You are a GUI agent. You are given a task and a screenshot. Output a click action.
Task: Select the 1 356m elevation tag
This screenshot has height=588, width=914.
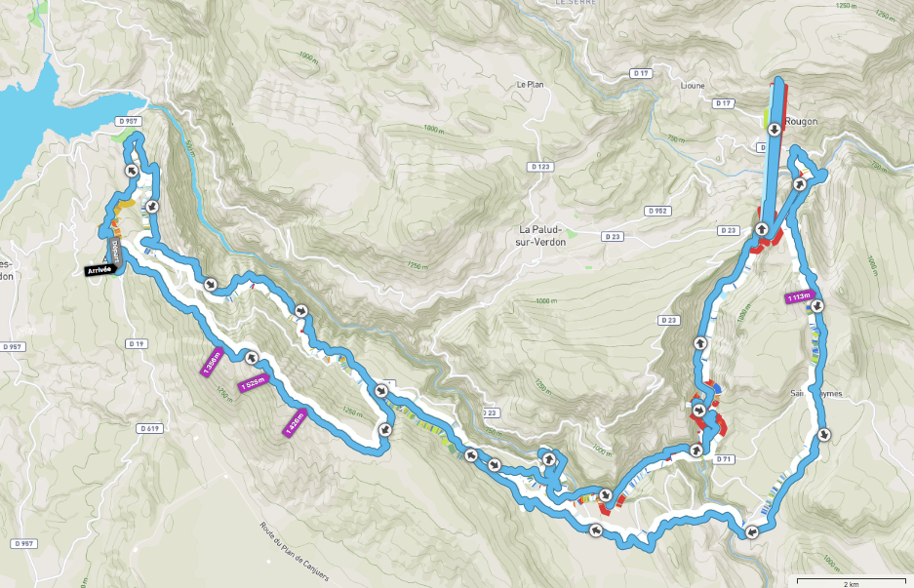pos(213,362)
